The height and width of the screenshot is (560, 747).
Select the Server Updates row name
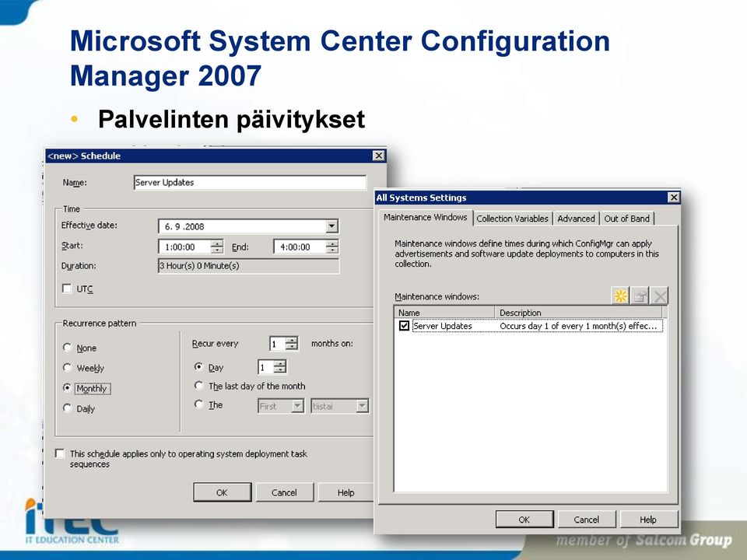point(443,326)
